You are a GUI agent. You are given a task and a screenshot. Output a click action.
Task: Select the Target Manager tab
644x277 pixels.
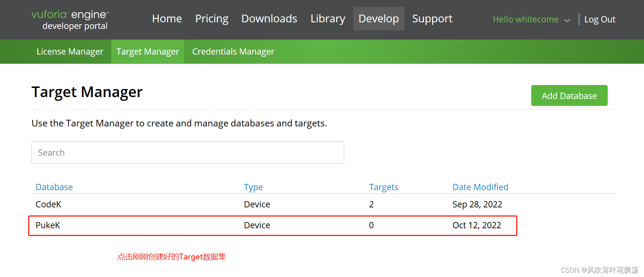coord(148,52)
